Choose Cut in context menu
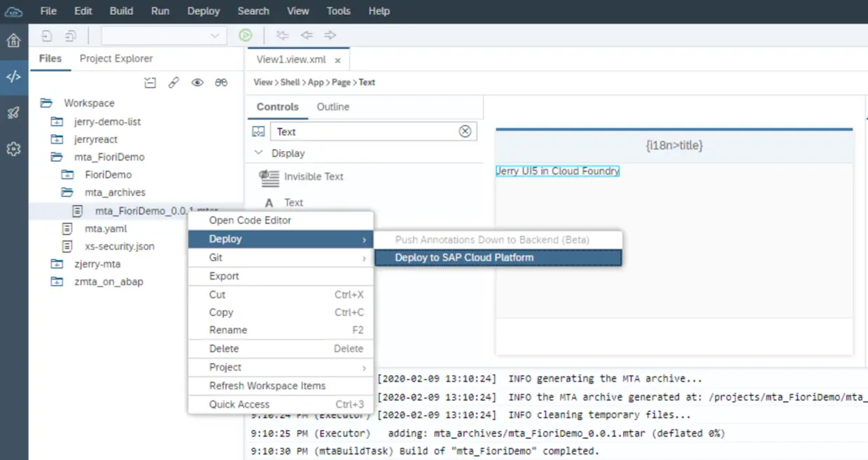Screen dimensions: 868x460 click(281, 295)
